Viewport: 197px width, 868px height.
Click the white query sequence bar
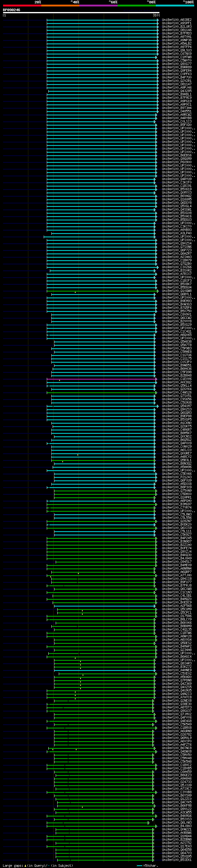[81, 12]
